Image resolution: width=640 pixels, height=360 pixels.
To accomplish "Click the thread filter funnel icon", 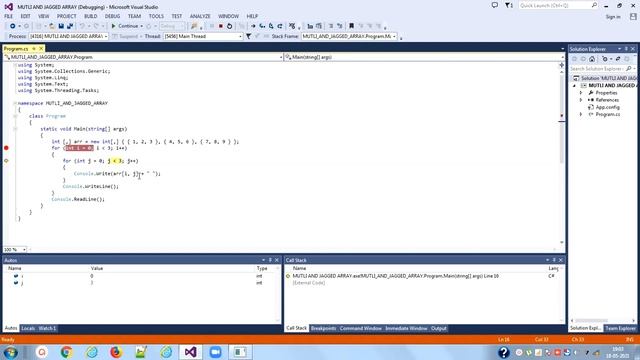I will pos(249,36).
